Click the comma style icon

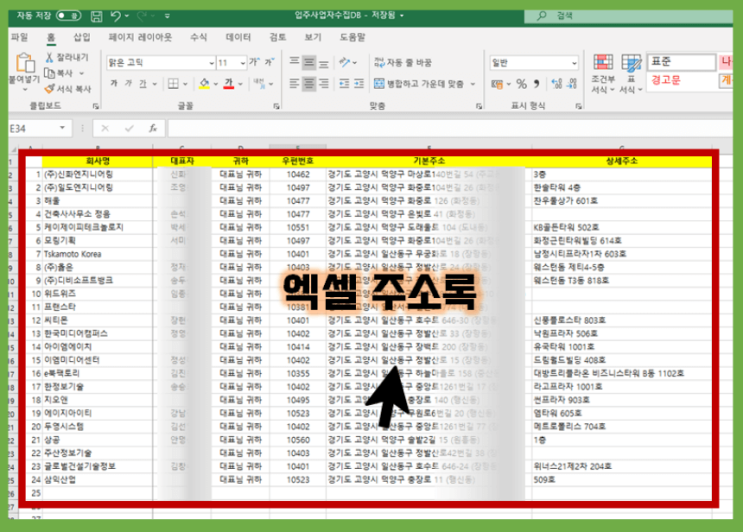click(x=536, y=84)
